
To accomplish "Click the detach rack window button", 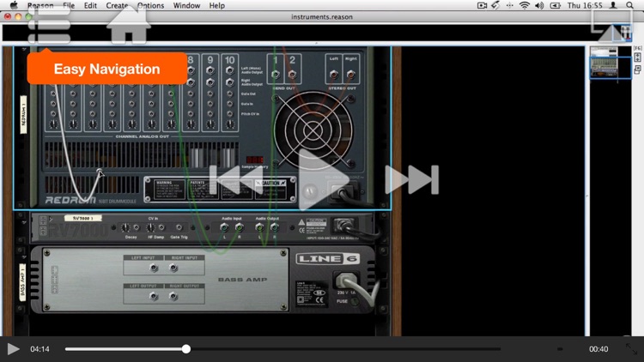I will (637, 69).
